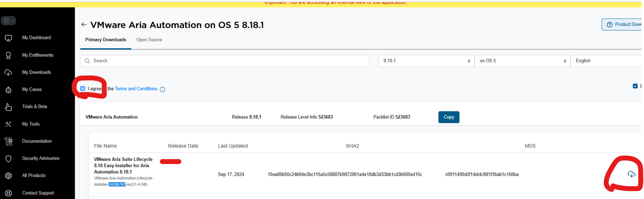The height and width of the screenshot is (199, 644).
Task: Click the Product Download help button
Action: pos(622,25)
